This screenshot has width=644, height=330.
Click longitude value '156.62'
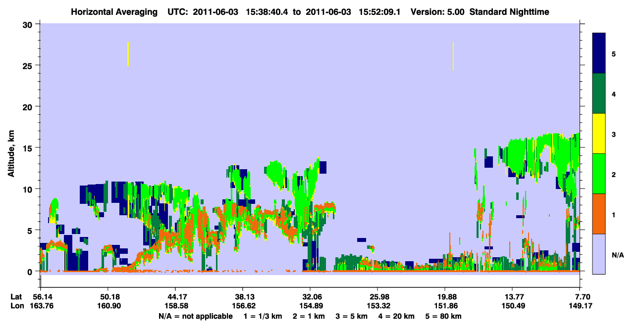(x=243, y=306)
